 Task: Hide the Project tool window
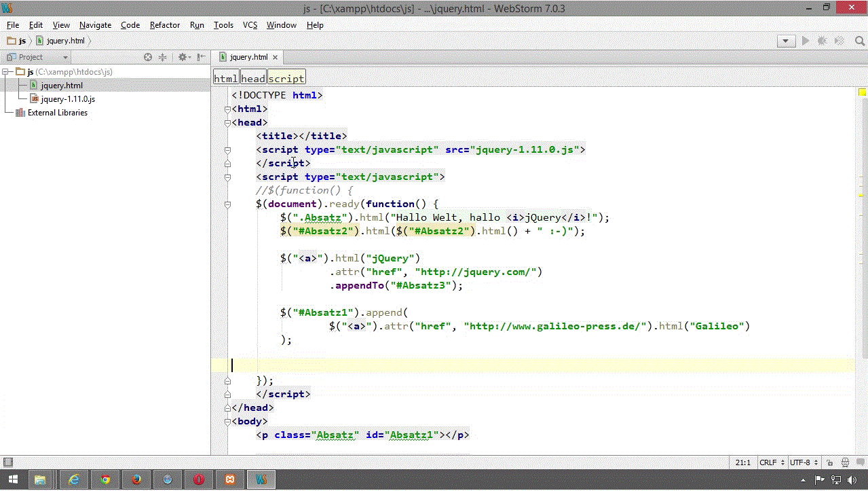[x=201, y=57]
